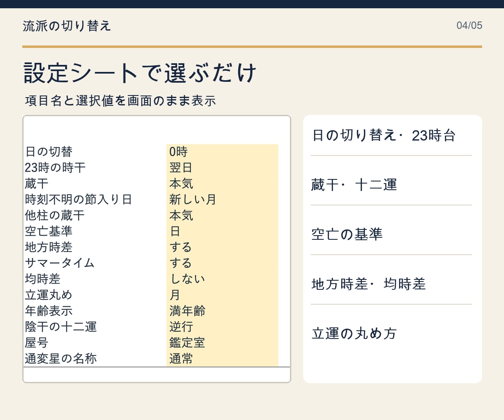
Task: Select the 鑑定室 value cell
Action: pyautogui.click(x=222, y=343)
